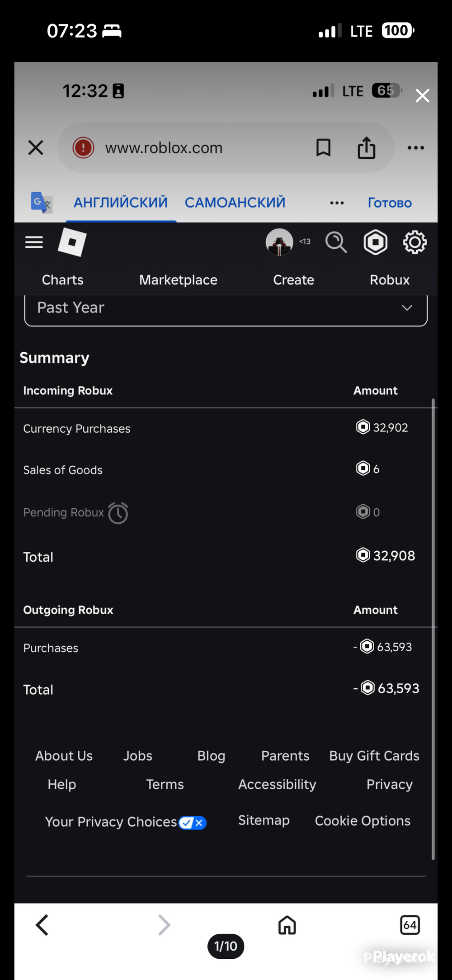The height and width of the screenshot is (980, 452).
Task: Select the Marketplace nav tab
Action: 178,280
